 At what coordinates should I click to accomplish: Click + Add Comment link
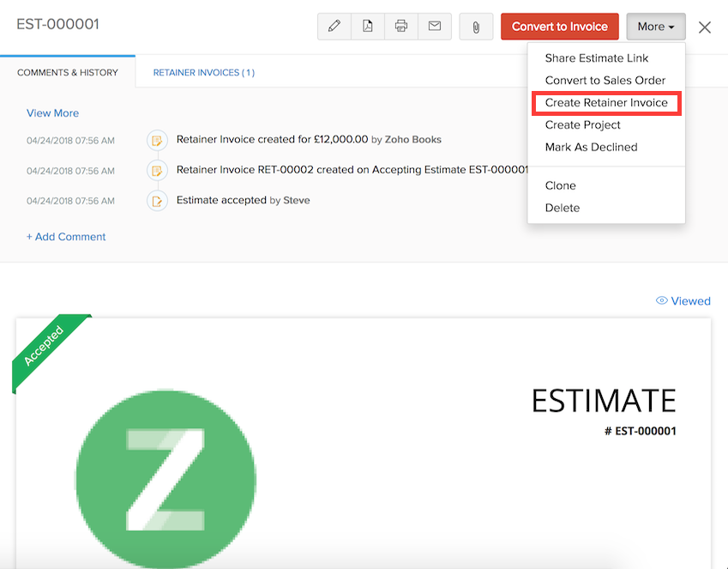(66, 237)
